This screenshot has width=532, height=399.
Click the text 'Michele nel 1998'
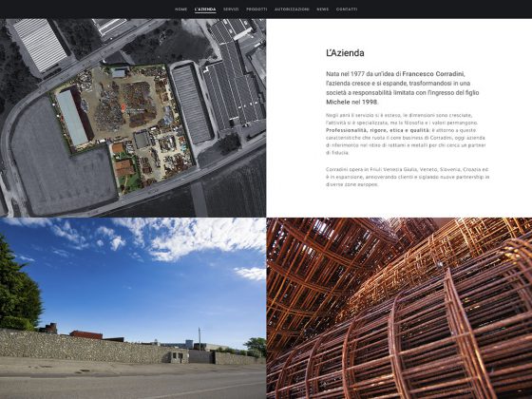coord(351,102)
